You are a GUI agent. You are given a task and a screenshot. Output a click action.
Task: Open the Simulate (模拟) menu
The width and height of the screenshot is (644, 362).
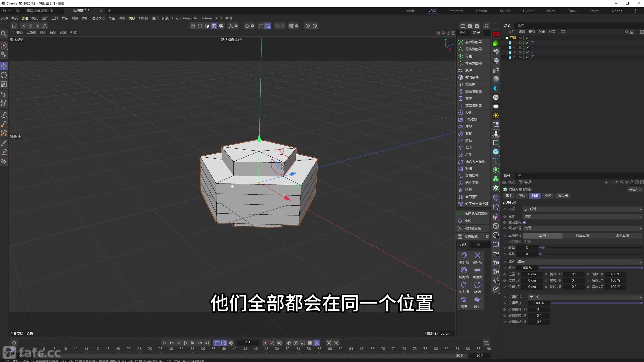132,18
